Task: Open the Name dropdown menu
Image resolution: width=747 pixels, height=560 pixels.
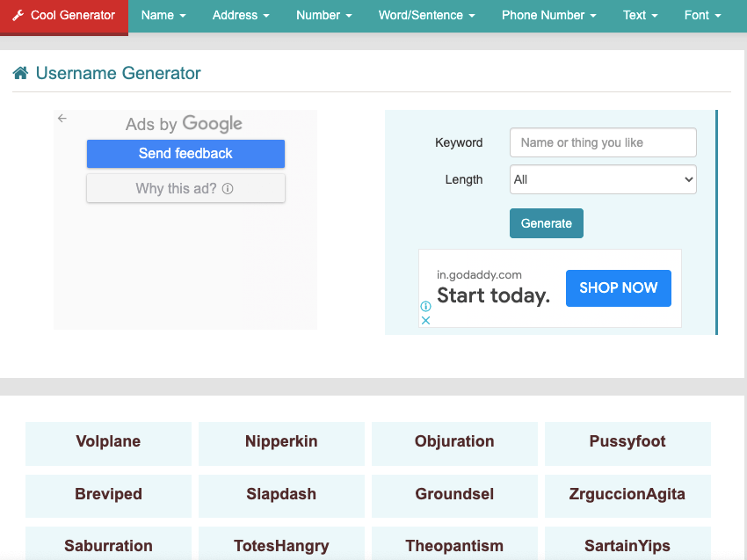Action: tap(163, 16)
